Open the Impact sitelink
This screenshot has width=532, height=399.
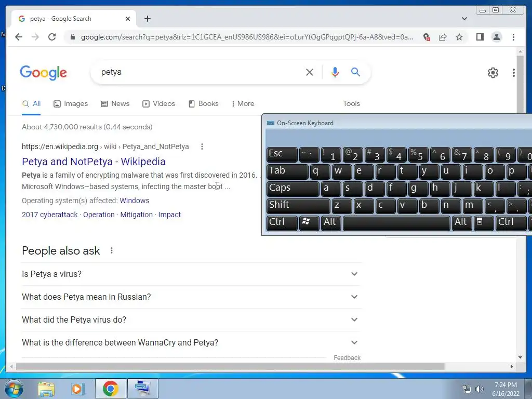coord(169,215)
